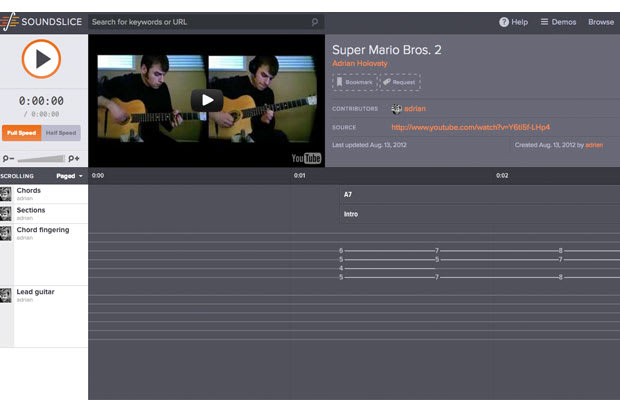Click the A7 chord annotation

point(348,194)
